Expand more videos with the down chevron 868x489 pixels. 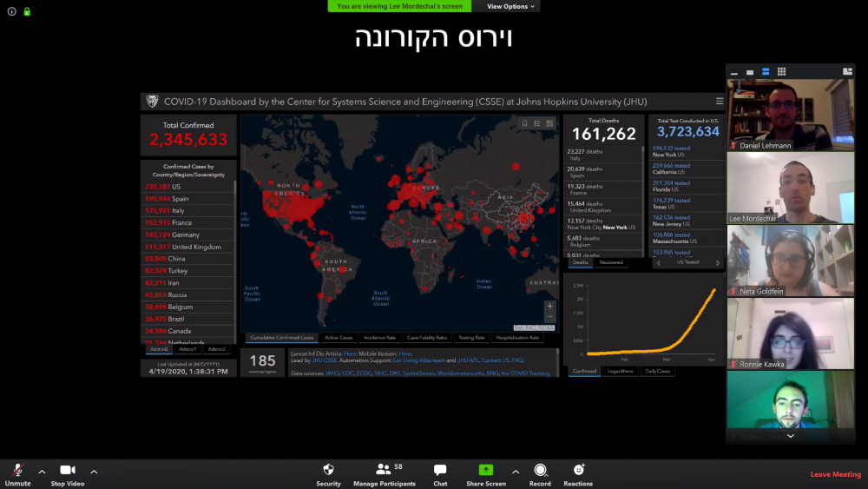click(x=791, y=436)
